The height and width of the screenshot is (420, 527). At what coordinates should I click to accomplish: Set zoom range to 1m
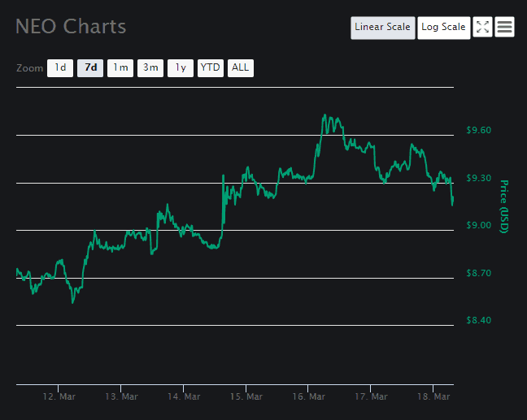120,68
